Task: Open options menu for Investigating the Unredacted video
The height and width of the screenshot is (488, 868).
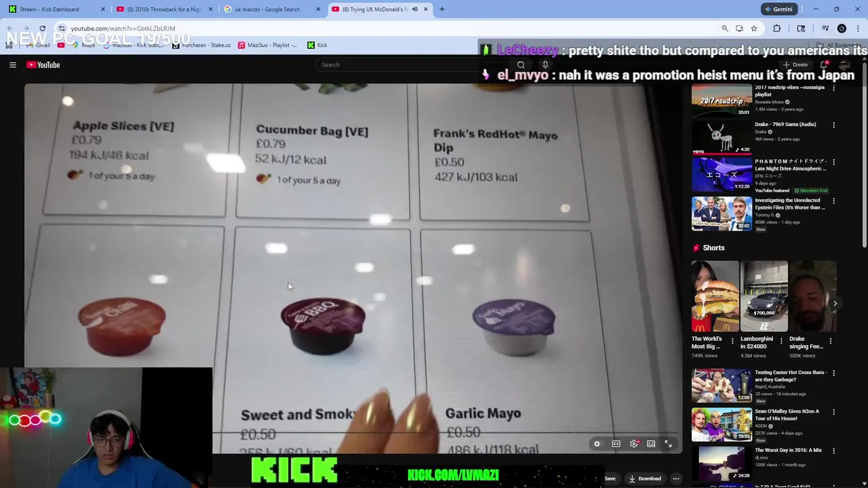Action: [833, 201]
